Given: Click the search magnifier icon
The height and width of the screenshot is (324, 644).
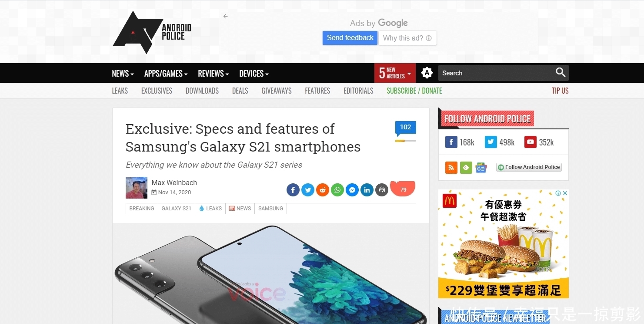Looking at the screenshot, I should pos(561,73).
